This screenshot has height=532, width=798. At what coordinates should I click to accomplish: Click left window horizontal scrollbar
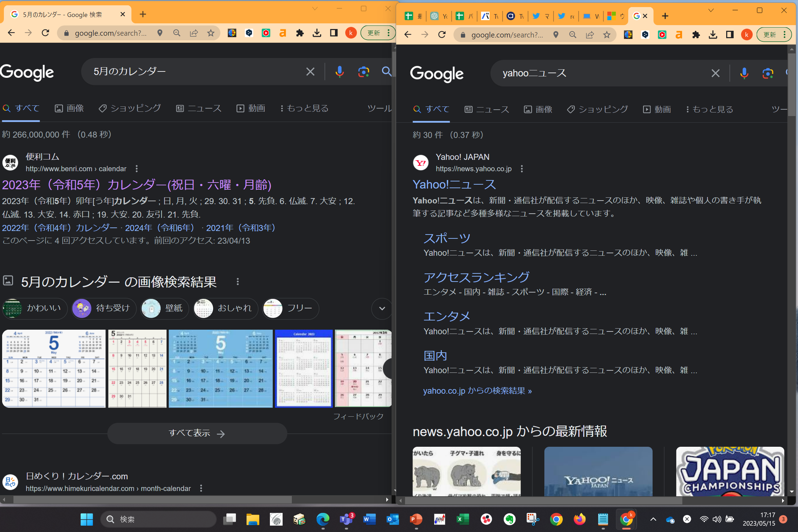(152, 499)
